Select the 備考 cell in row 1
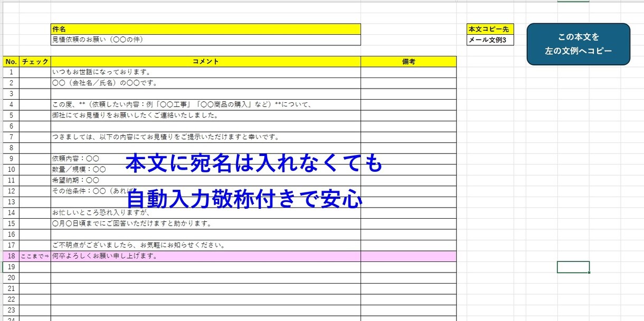Image resolution: width=644 pixels, height=321 pixels. tap(409, 72)
